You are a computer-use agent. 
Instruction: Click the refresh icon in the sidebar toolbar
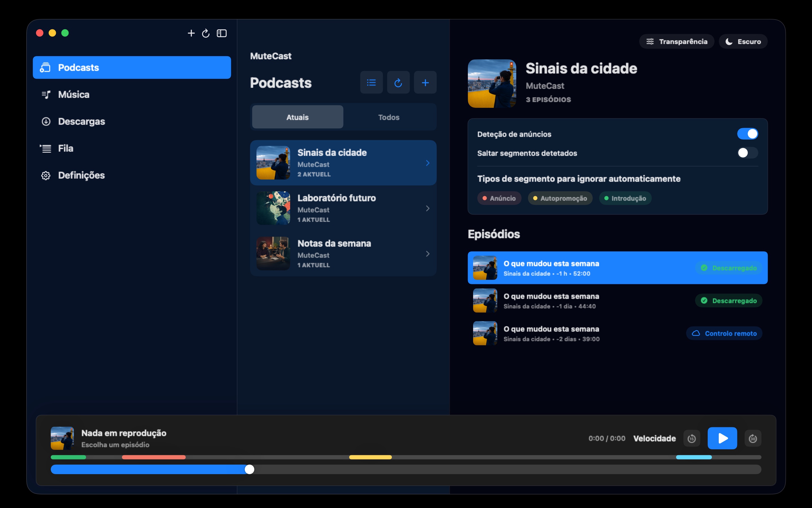coord(206,33)
